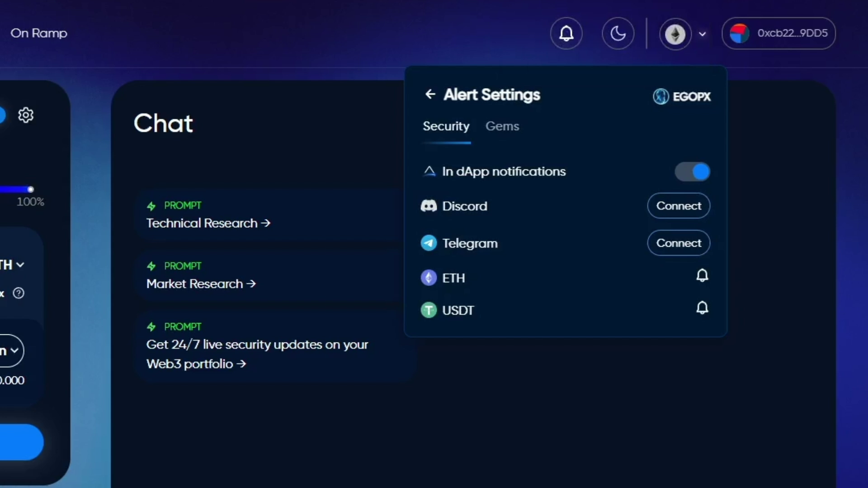The height and width of the screenshot is (488, 868).
Task: Click the 100% slider handle
Action: point(30,189)
